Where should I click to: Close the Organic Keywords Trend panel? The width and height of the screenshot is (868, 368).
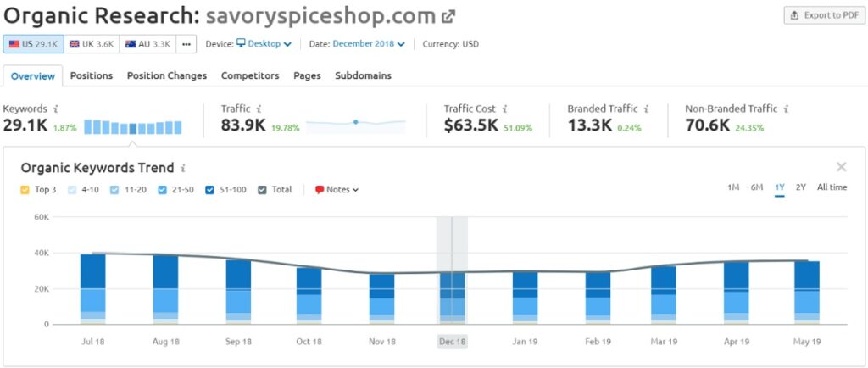point(842,167)
